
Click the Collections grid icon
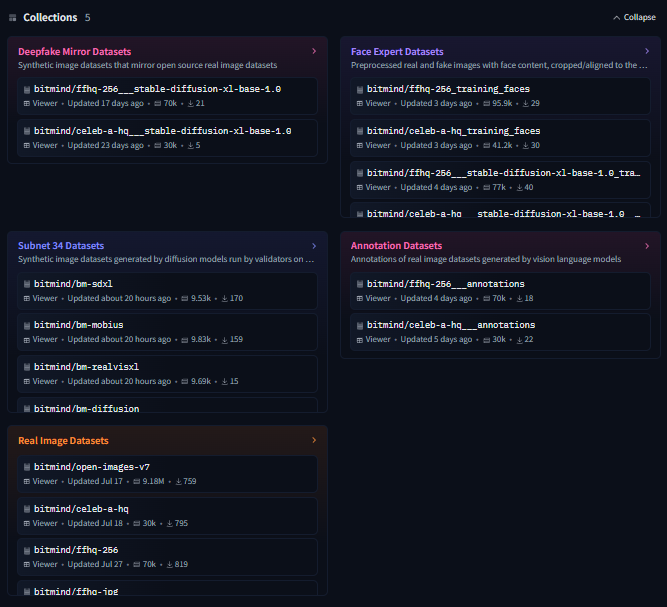(13, 17)
